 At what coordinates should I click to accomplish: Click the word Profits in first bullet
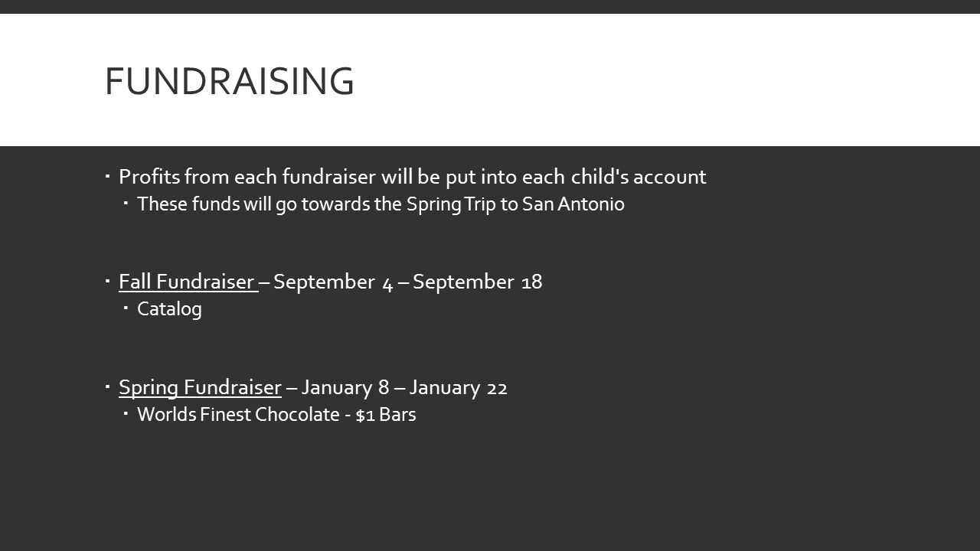pos(149,177)
